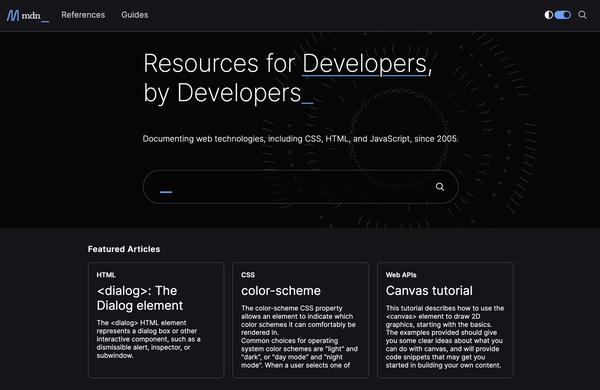Focus the large hero search field
This screenshot has width=600, height=390.
tap(300, 187)
